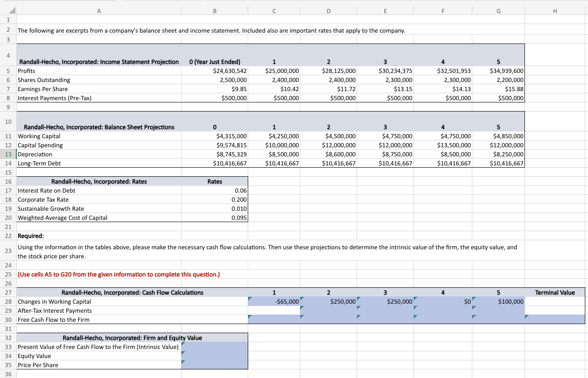Select the Terminal Value header cell
Image resolution: width=588 pixels, height=378 pixels.
tap(554, 292)
